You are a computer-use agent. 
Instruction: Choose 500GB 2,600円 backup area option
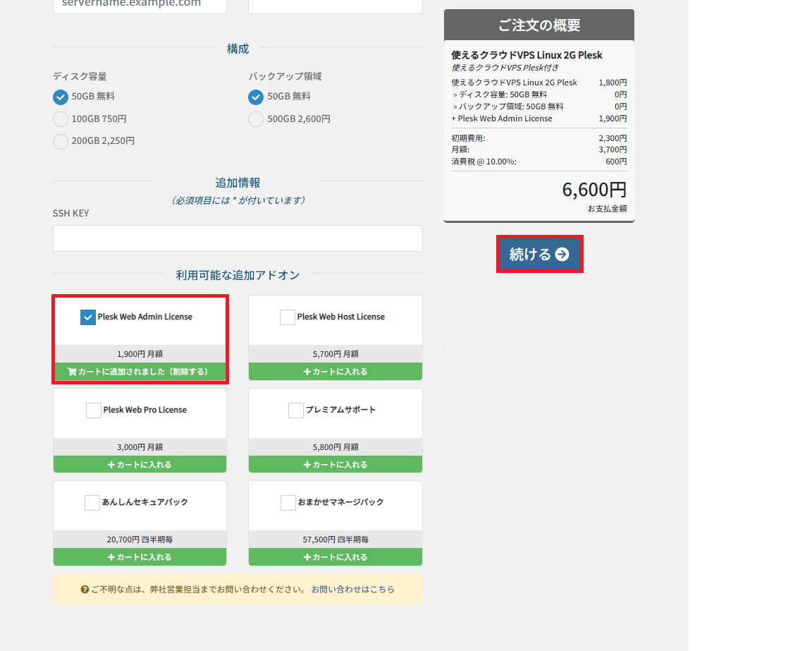tap(256, 119)
